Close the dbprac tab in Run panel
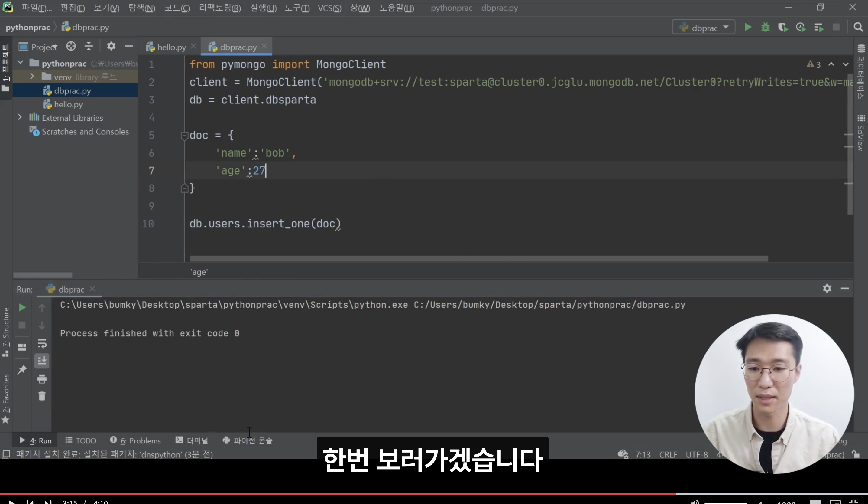This screenshot has height=504, width=868. coord(92,289)
